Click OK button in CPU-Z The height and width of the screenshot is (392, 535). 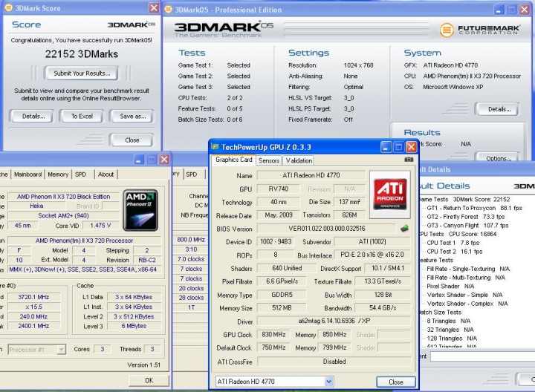[x=149, y=380]
